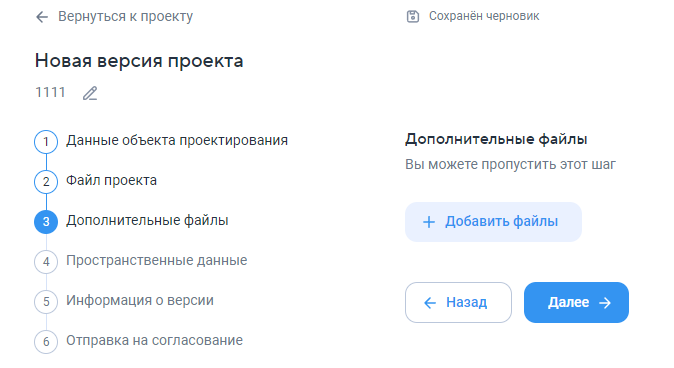Click the right arrow in 'Далее' button
674x368 pixels.
coord(605,303)
